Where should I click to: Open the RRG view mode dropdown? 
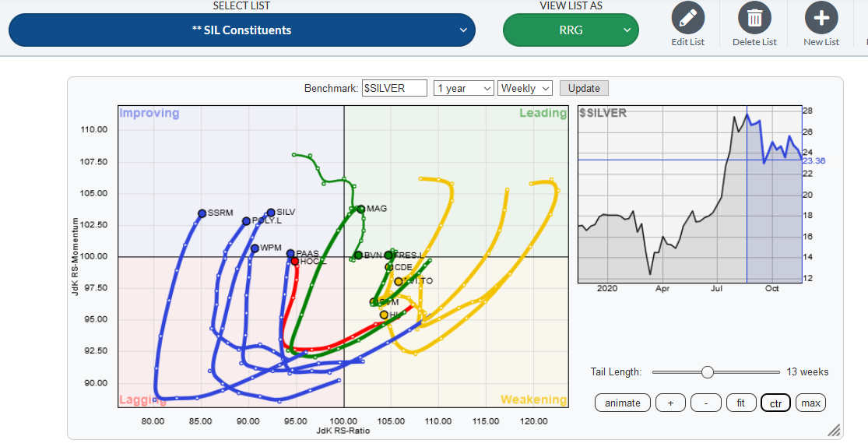point(571,30)
